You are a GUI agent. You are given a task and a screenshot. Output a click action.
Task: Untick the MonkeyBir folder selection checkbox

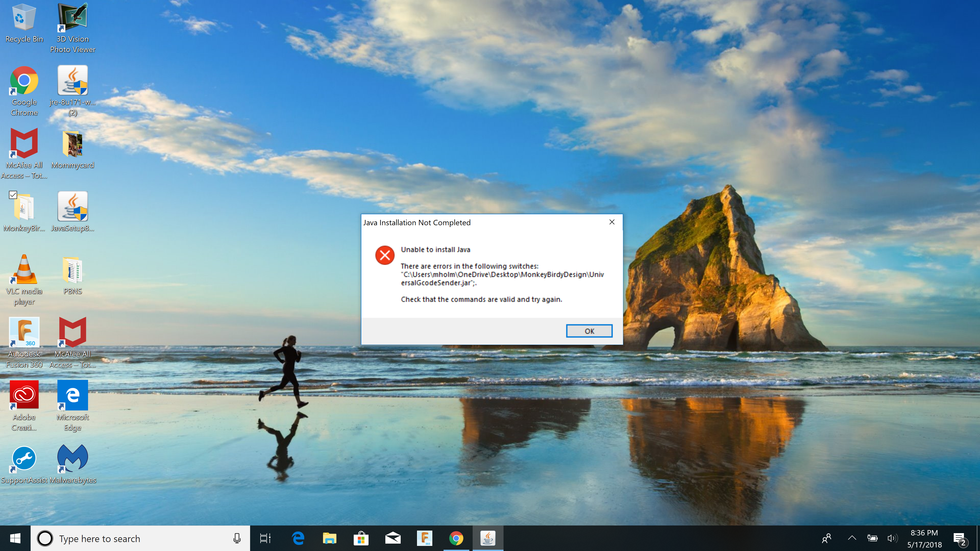pyautogui.click(x=13, y=195)
